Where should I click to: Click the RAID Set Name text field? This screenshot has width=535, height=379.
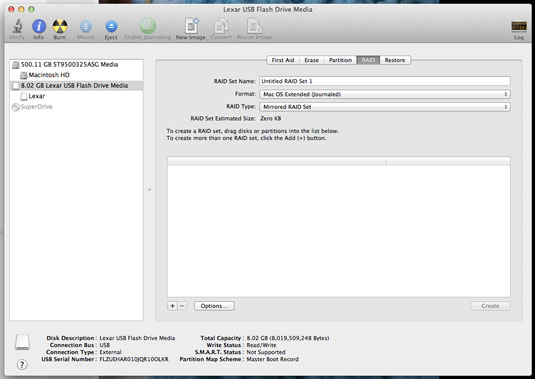[x=385, y=81]
